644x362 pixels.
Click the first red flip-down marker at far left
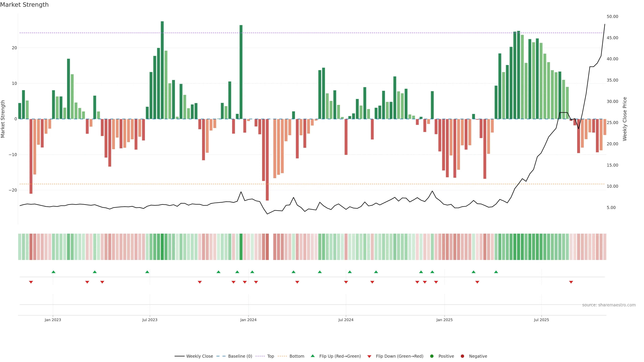point(31,282)
